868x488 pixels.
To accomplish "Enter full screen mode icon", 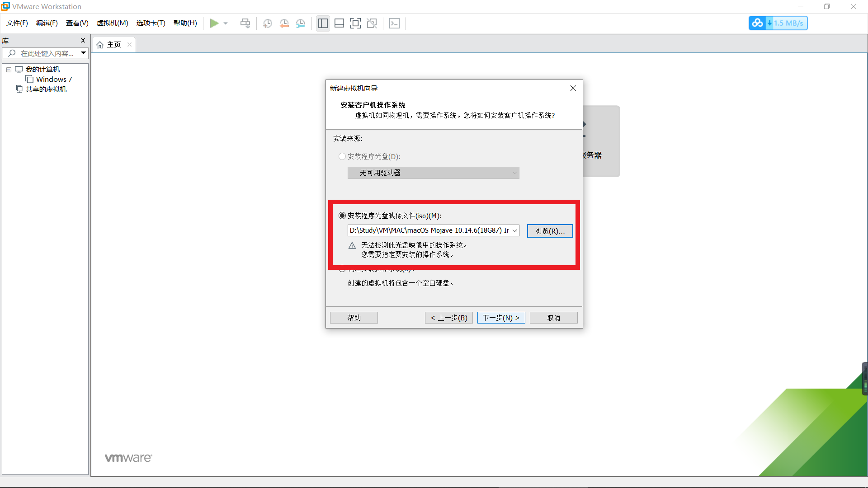I will 355,23.
